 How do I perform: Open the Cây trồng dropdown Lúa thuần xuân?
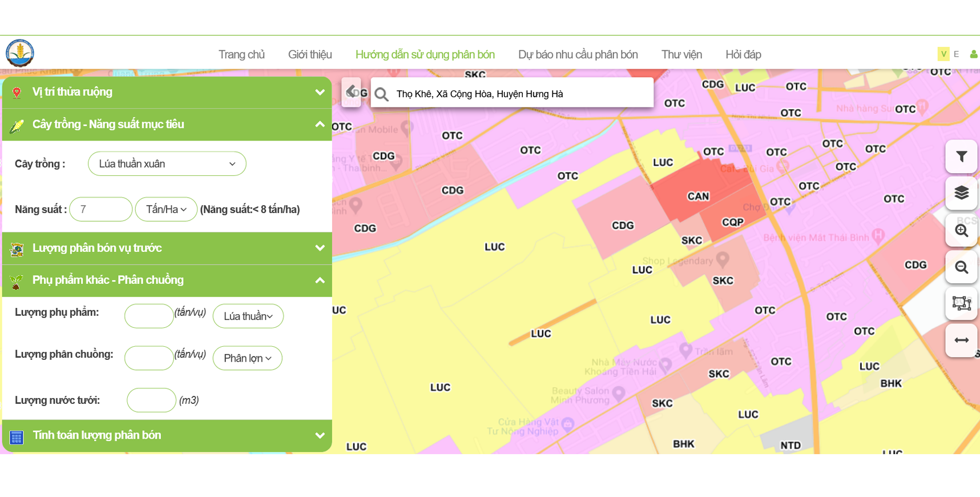[167, 164]
